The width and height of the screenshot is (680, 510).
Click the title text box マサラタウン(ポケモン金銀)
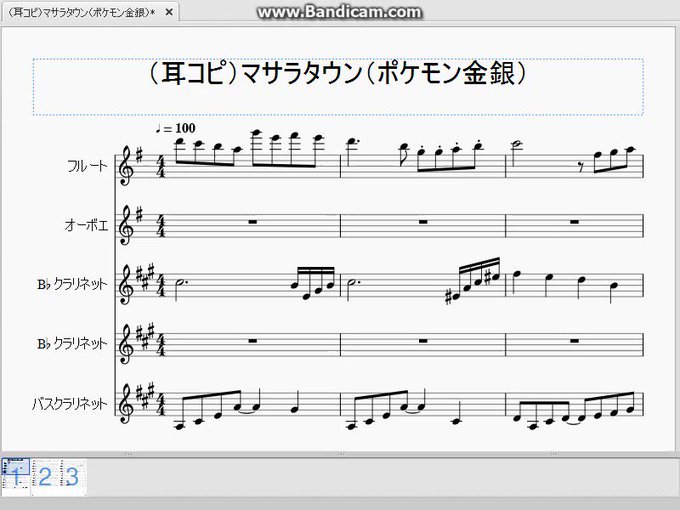click(x=338, y=87)
